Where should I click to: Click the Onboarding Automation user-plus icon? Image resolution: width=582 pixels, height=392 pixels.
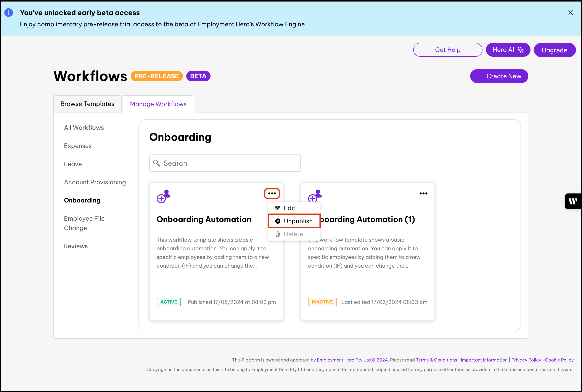(164, 196)
